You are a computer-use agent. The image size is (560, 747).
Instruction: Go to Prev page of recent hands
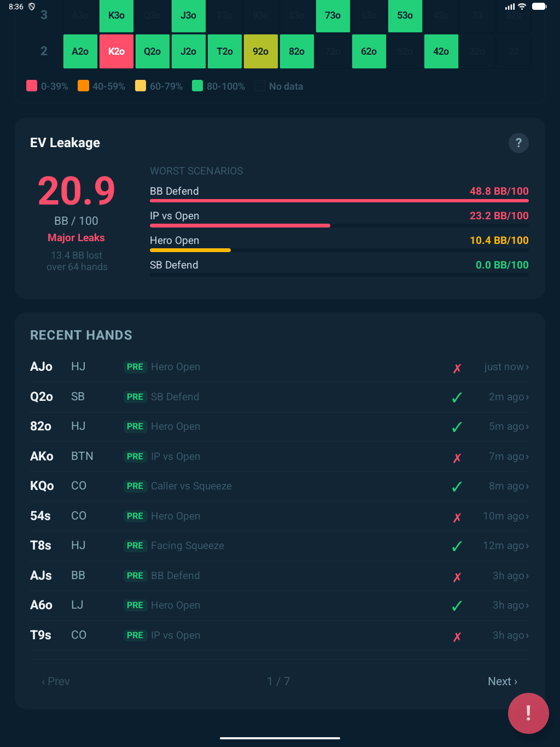(56, 681)
